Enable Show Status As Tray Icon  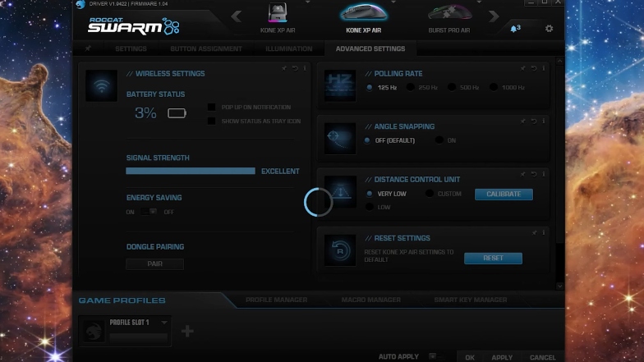click(x=212, y=121)
